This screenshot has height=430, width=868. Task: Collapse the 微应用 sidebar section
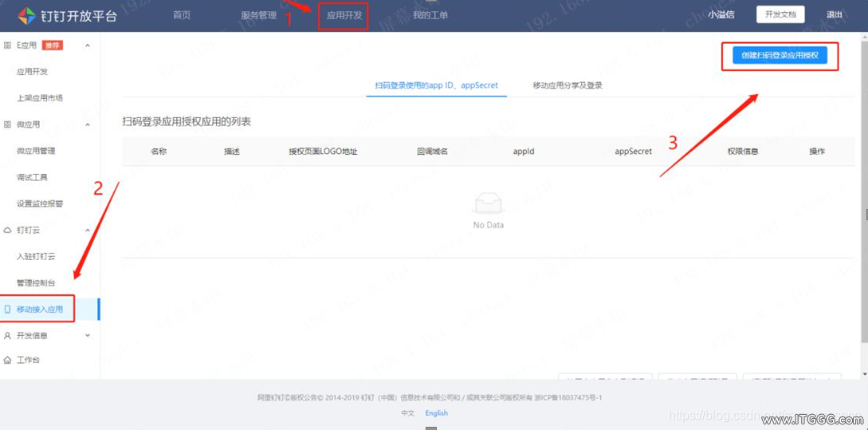click(88, 124)
